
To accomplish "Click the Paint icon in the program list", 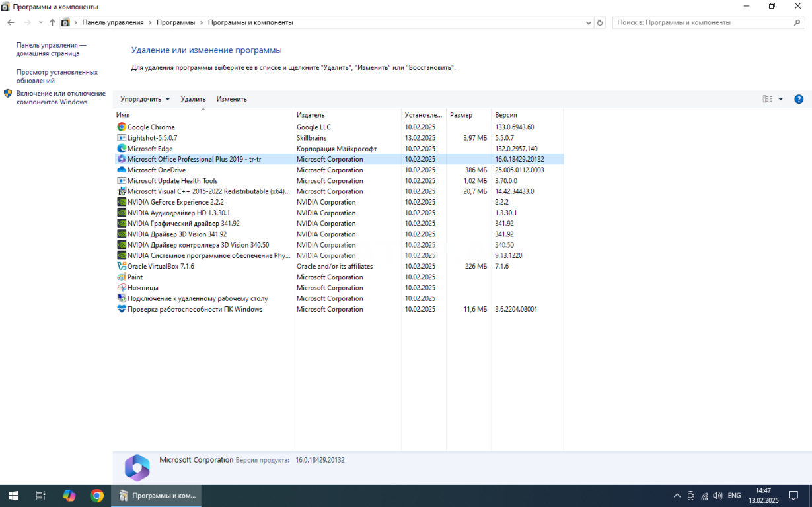I will click(x=122, y=277).
